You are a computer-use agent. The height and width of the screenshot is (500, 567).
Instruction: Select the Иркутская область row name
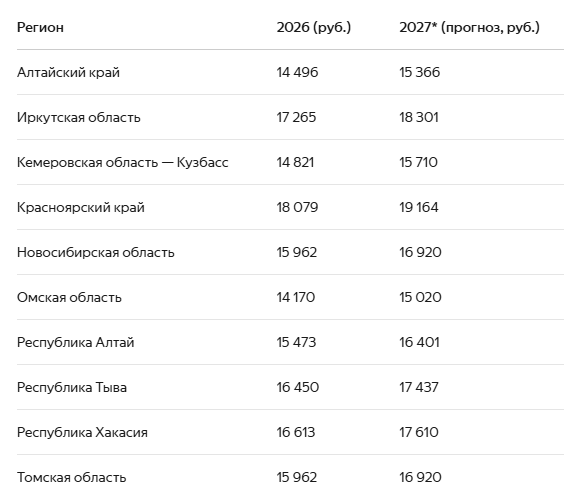coord(78,117)
